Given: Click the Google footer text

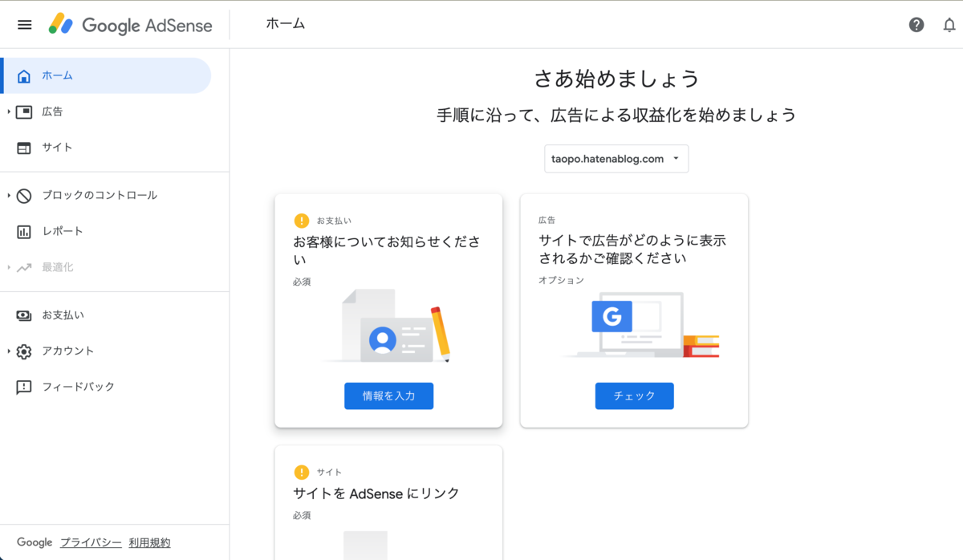Looking at the screenshot, I should 35,543.
